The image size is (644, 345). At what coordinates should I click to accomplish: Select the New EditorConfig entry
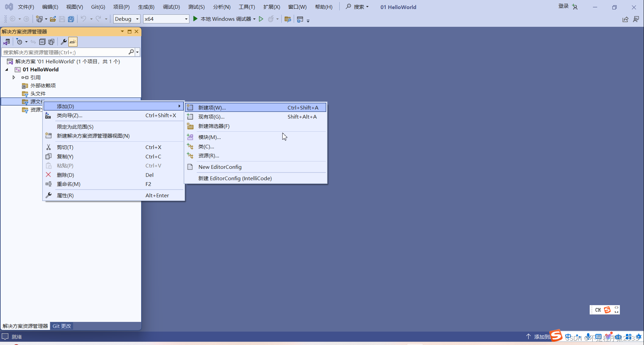pyautogui.click(x=256, y=167)
